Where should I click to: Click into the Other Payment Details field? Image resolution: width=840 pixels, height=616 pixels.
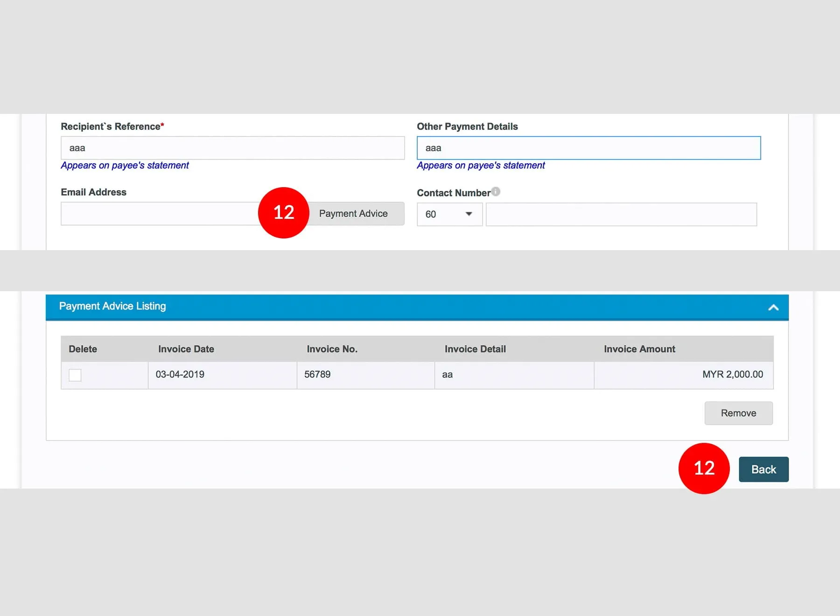coord(588,148)
